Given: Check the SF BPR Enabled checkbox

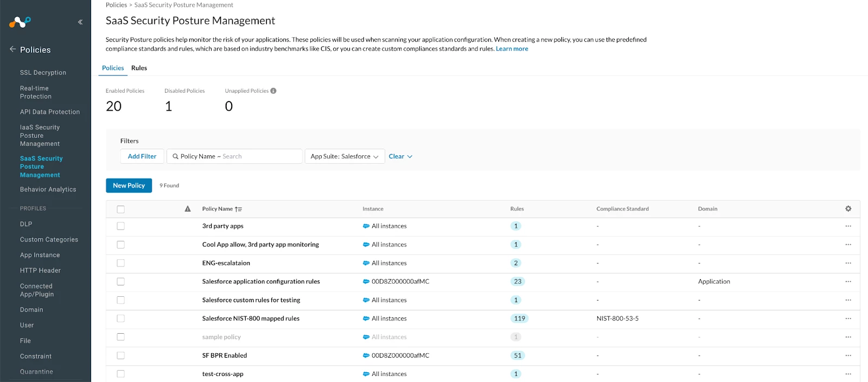Looking at the screenshot, I should (120, 355).
